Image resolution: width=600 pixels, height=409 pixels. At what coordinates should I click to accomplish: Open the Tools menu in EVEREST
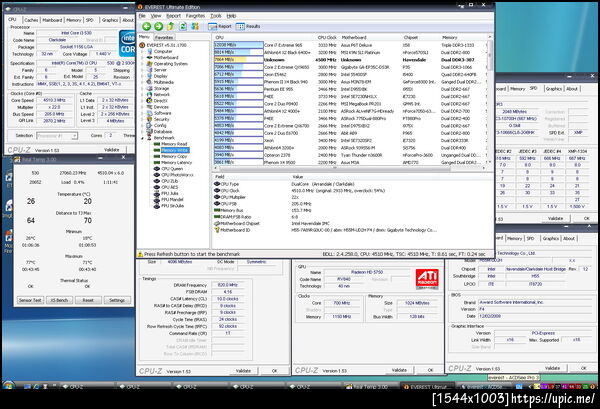(216, 16)
